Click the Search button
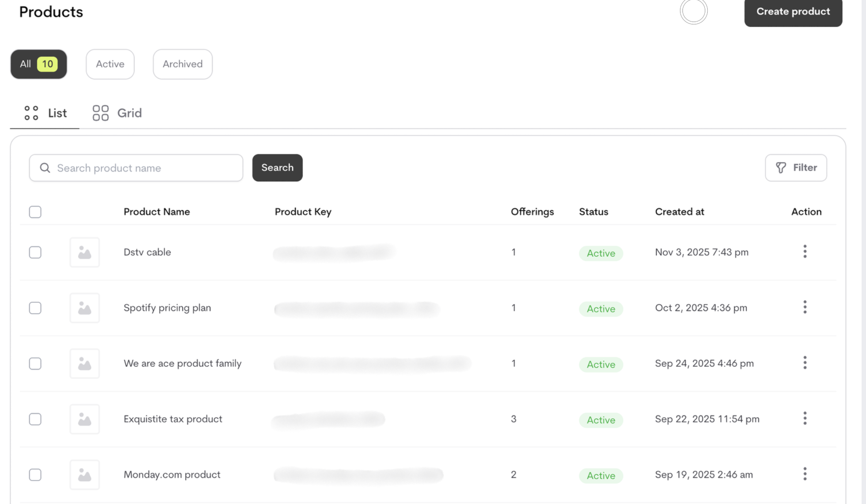Image resolution: width=866 pixels, height=504 pixels. tap(277, 168)
